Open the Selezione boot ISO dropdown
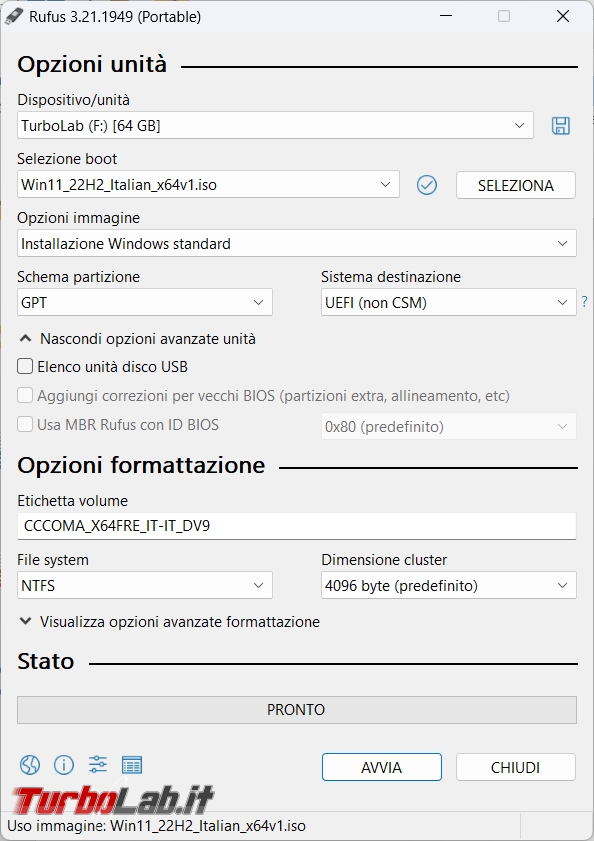 (x=208, y=185)
